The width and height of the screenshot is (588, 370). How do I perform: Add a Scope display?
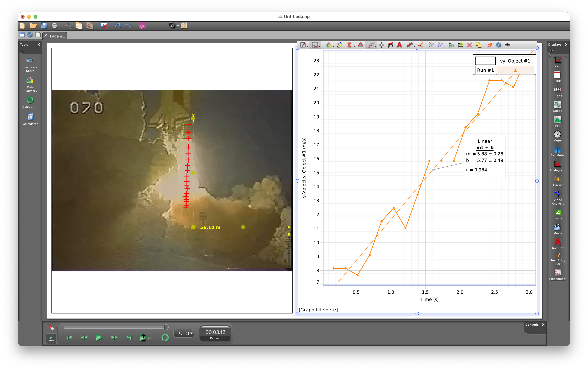point(558,107)
